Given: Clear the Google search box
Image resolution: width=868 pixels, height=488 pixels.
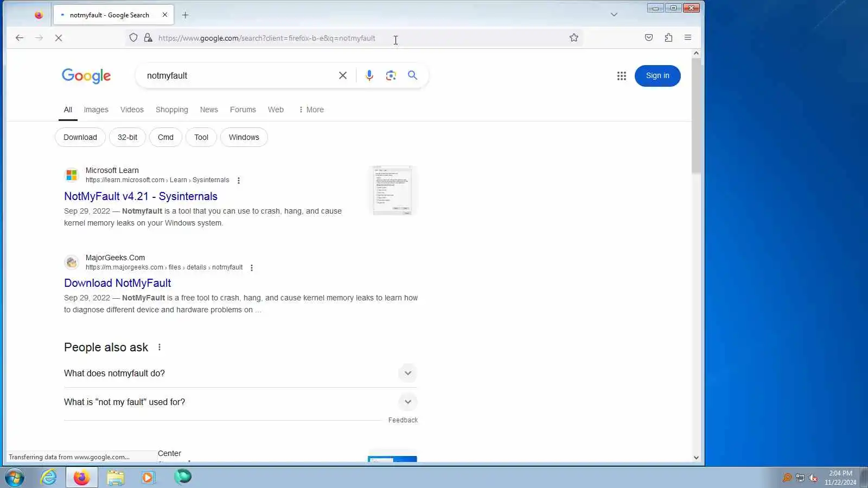Looking at the screenshot, I should 343,76.
